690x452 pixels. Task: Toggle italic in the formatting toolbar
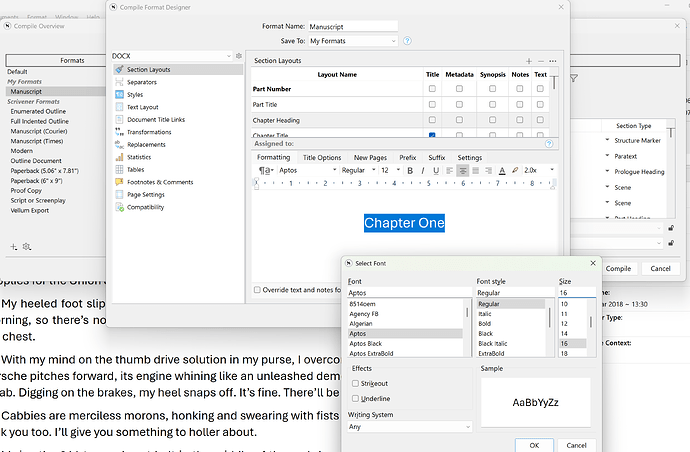423,171
